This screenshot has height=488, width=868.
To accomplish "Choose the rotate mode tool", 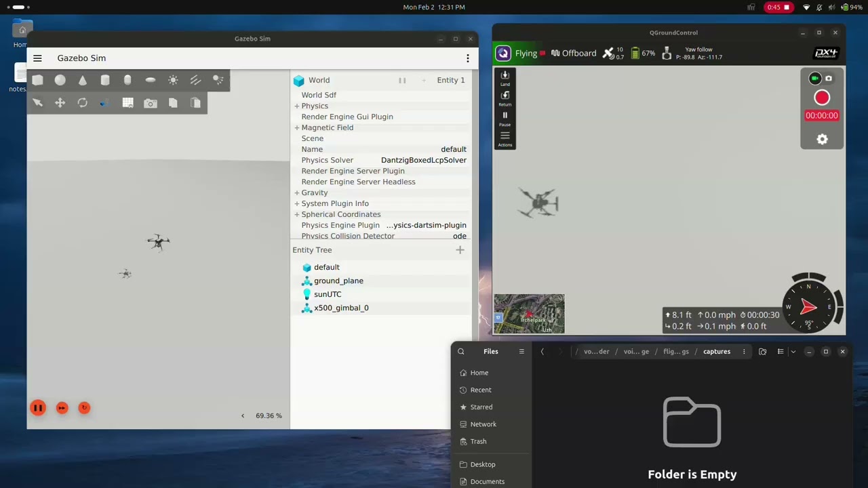I will coord(83,103).
